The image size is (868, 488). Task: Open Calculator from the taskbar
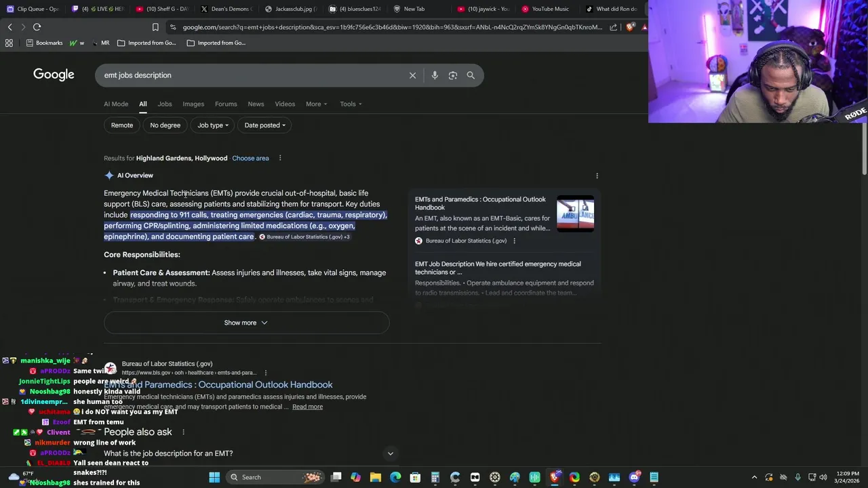click(x=435, y=477)
